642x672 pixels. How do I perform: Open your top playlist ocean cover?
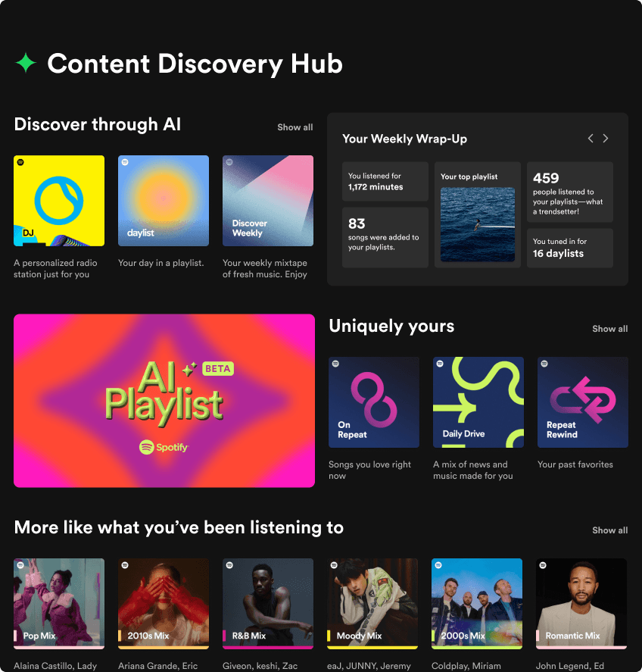(x=478, y=224)
